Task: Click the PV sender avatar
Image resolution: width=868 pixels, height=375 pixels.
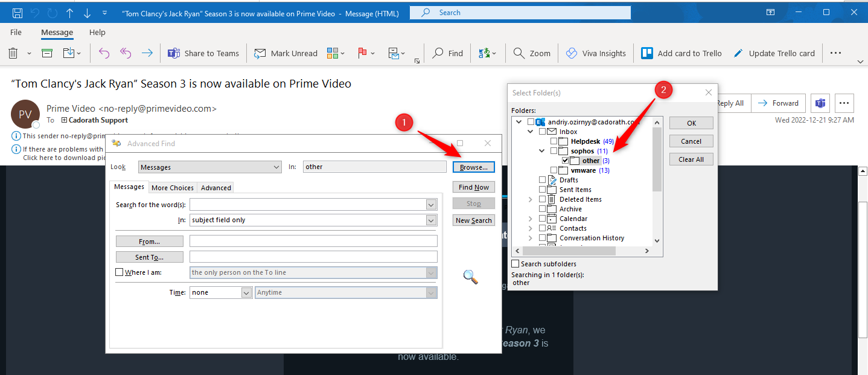Action: pos(25,114)
